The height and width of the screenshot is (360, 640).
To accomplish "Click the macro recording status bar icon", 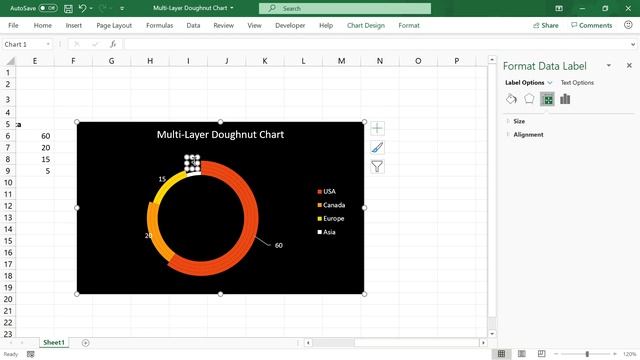I will tap(31, 354).
